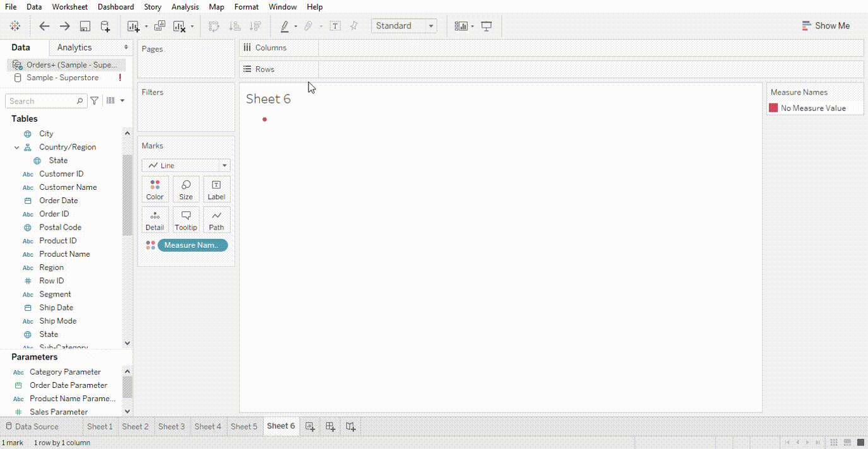Select the Orders+ data source

(x=66, y=65)
